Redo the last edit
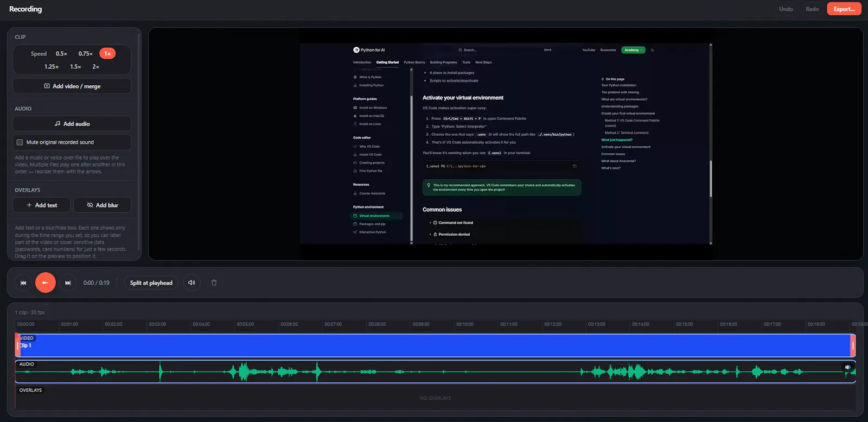This screenshot has width=868, height=422. [812, 9]
